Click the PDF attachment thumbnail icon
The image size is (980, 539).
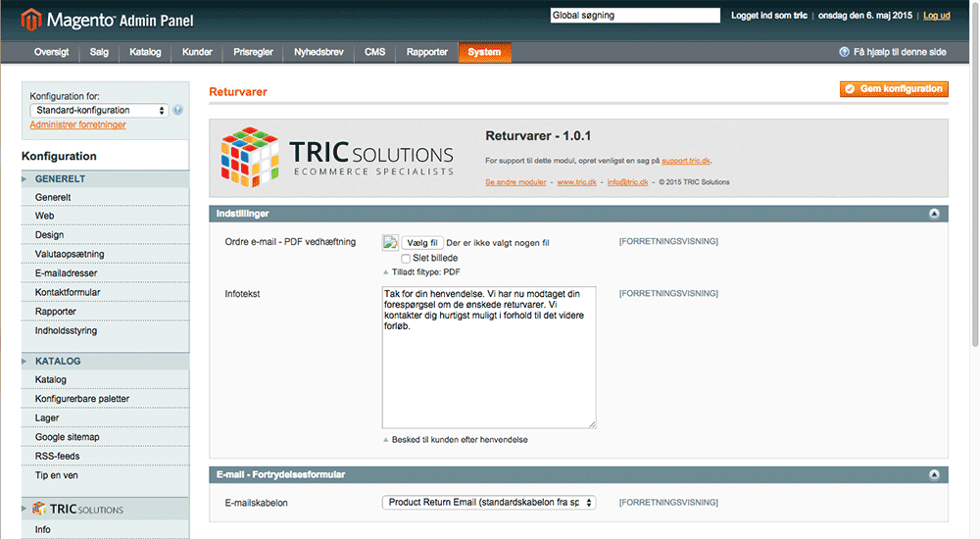(x=390, y=242)
